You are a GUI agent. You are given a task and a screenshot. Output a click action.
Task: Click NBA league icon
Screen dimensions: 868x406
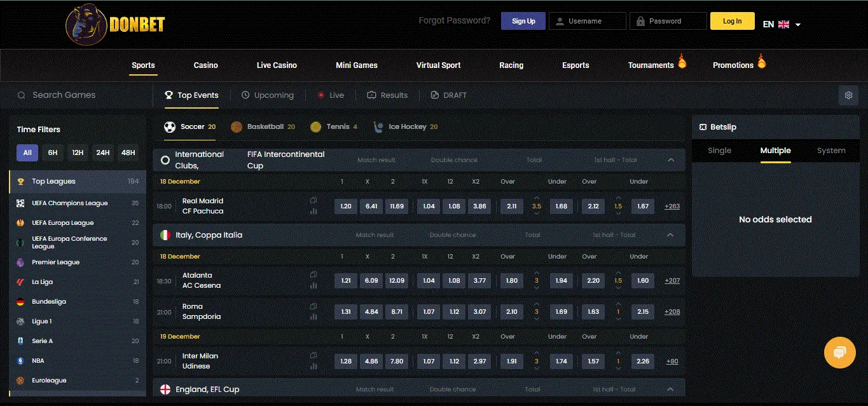[20, 361]
